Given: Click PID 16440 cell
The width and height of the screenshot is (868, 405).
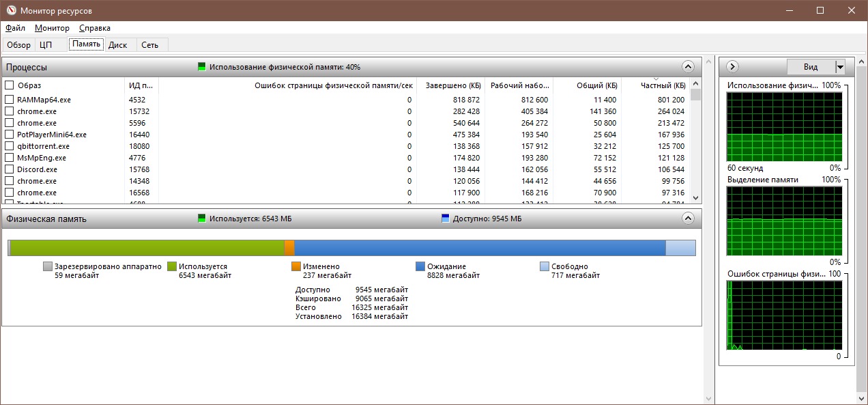Looking at the screenshot, I should point(139,135).
